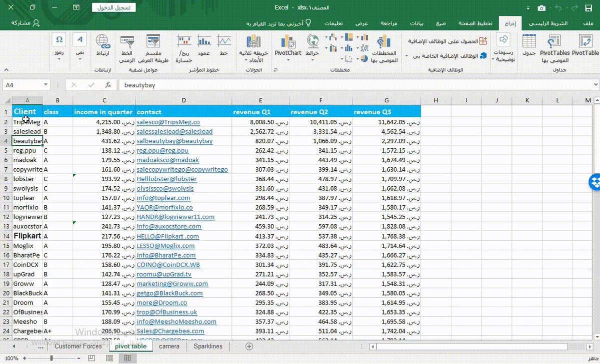
Task: Insert Column sparkline (عمود)
Action: point(204,45)
